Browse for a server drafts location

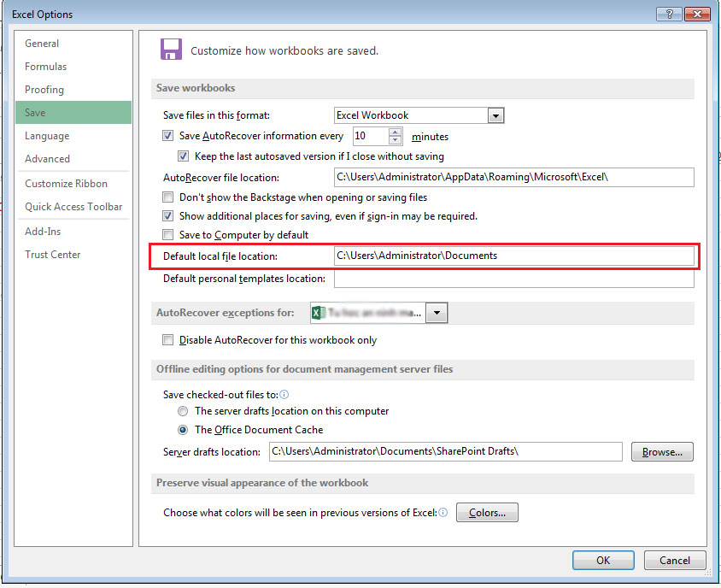[662, 451]
